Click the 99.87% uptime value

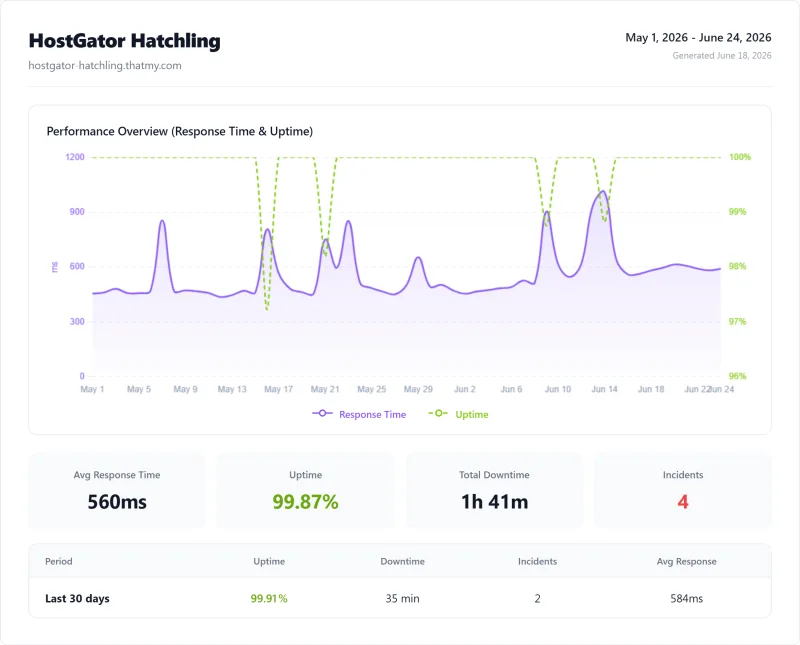[x=305, y=502]
